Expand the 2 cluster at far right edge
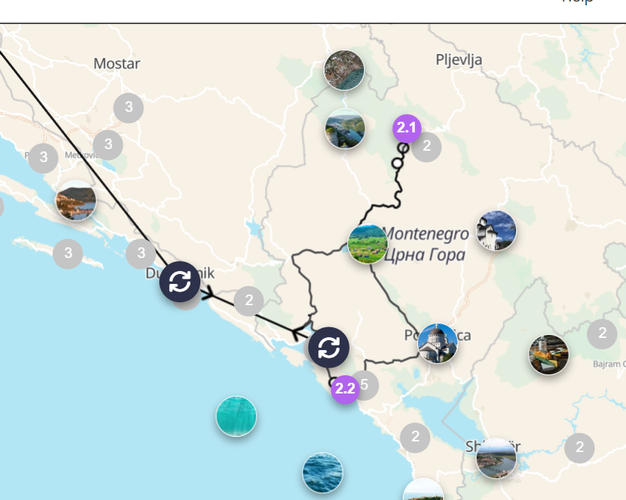Viewport: 626px width, 500px height. 602,333
